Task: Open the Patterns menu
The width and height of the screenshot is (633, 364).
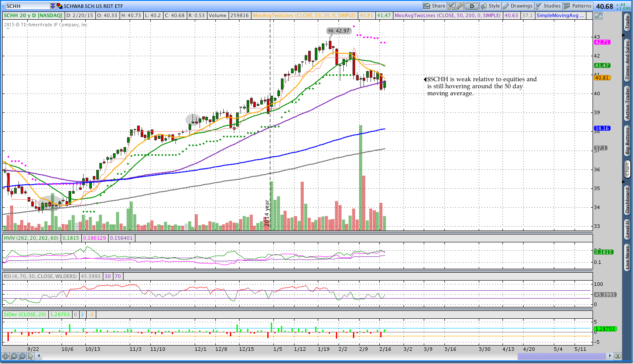Action: (x=578, y=6)
